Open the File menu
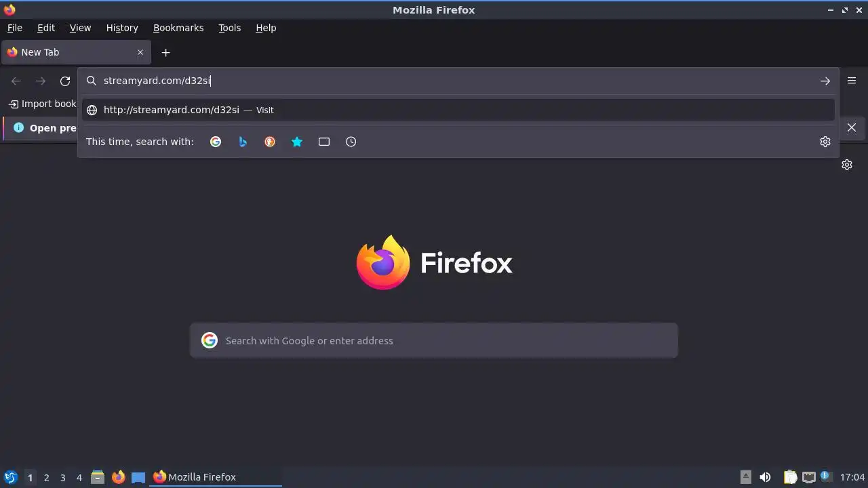Image resolution: width=868 pixels, height=488 pixels. [15, 28]
